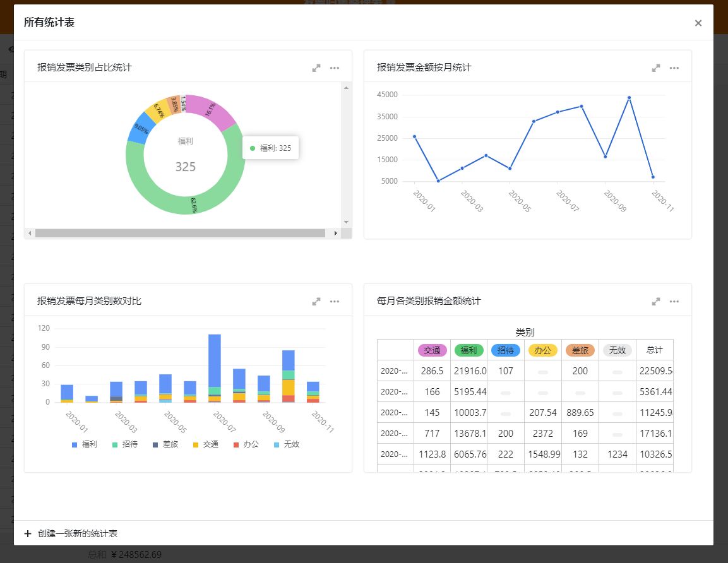This screenshot has height=563, width=728.
Task: Click the horizontal scrollbar under the donut chart
Action: 180,234
